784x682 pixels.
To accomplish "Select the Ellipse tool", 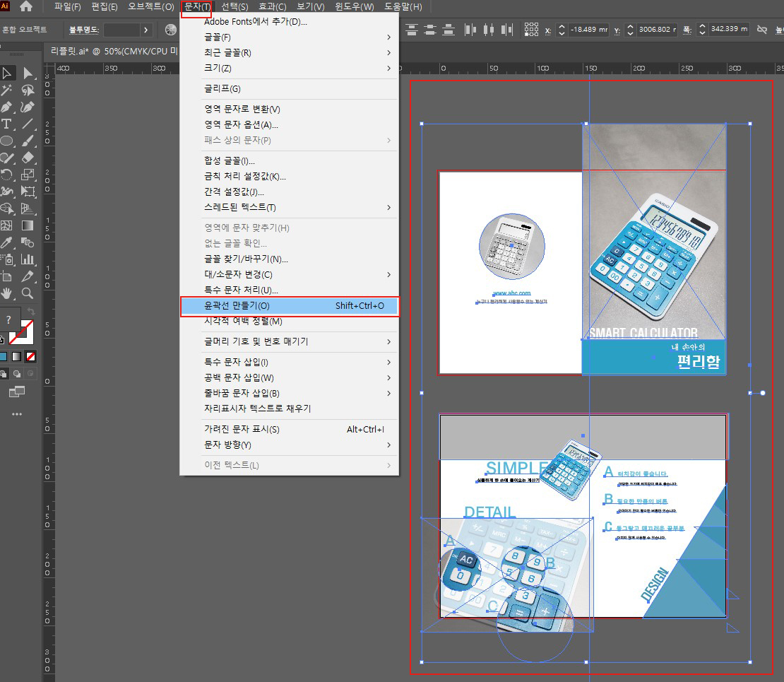I will pyautogui.click(x=7, y=141).
